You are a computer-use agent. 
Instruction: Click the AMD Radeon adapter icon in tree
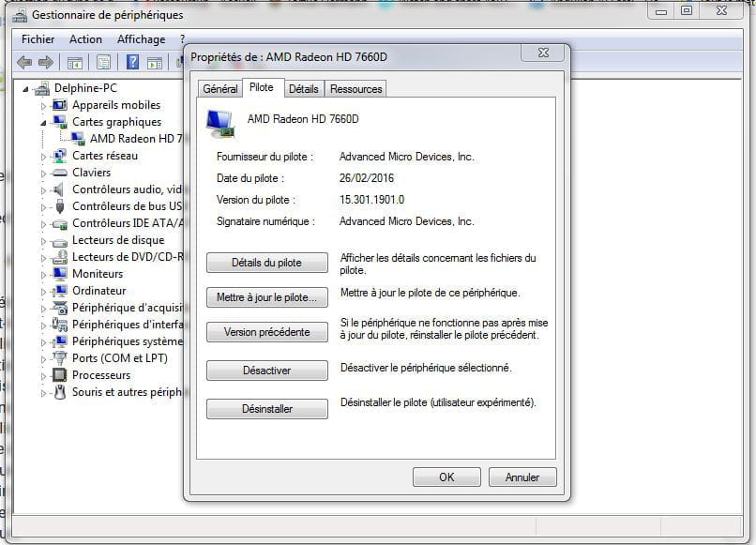(78, 139)
